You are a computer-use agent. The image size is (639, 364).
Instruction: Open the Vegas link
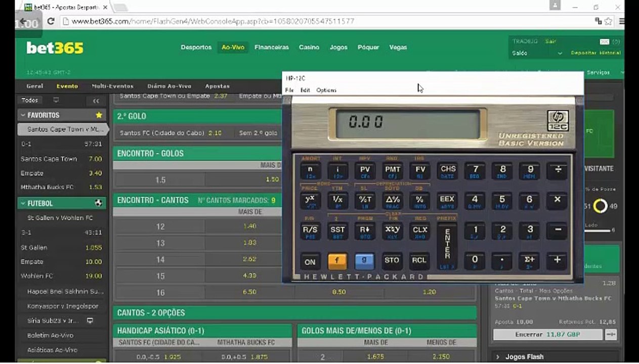(398, 47)
